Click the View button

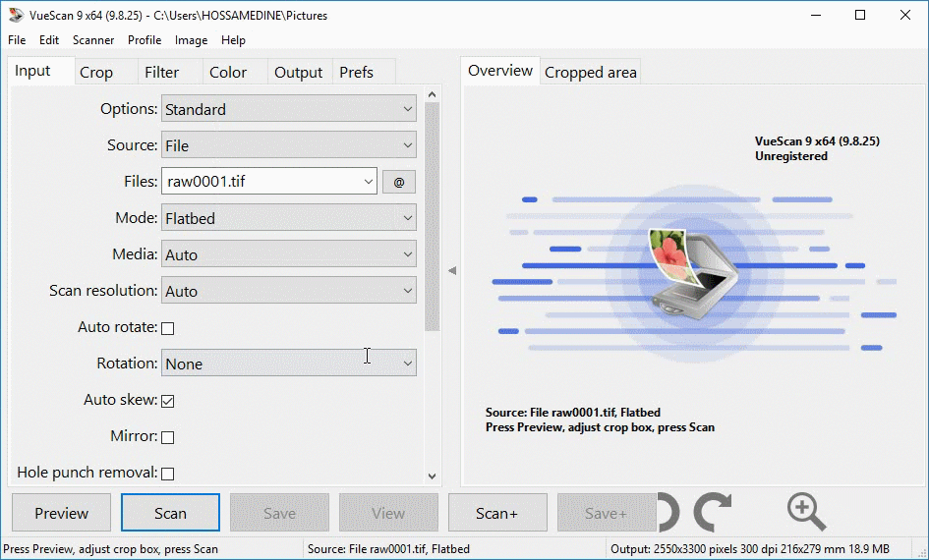388,513
